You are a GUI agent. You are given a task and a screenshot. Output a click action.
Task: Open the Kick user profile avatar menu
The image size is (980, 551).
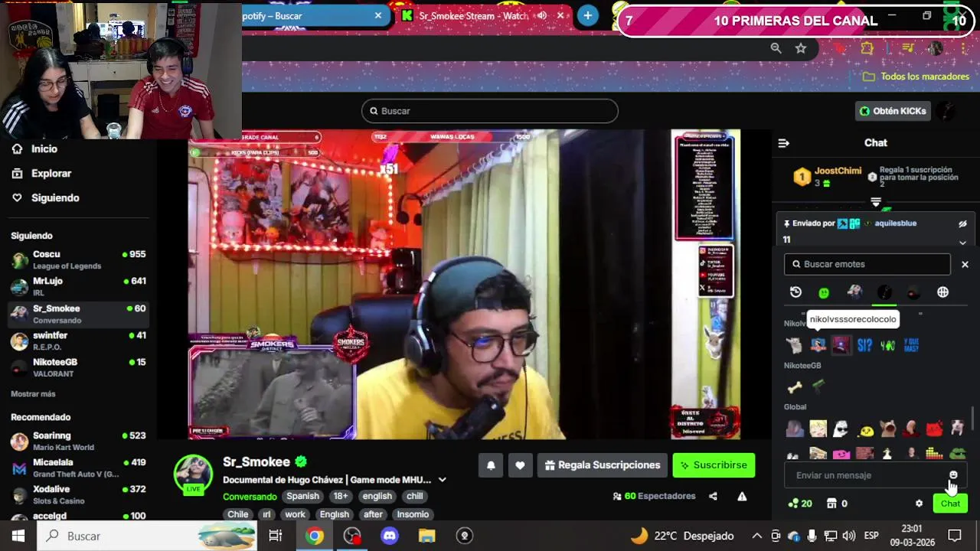click(x=947, y=111)
